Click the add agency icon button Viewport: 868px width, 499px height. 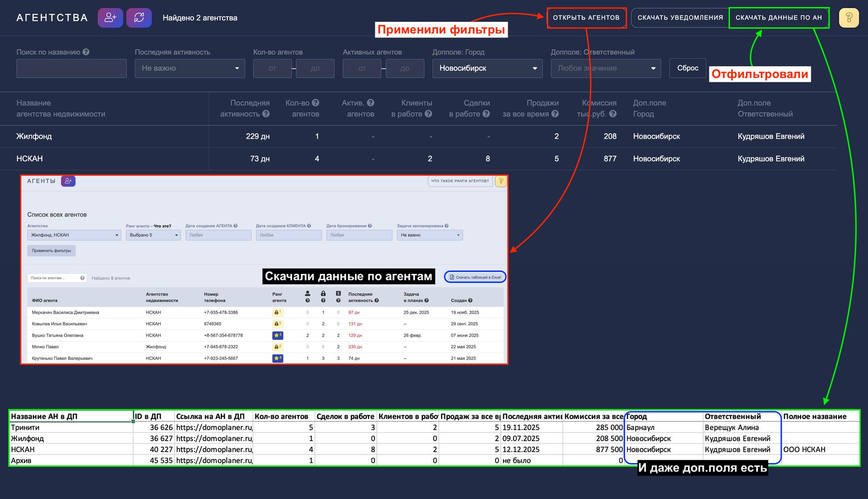tap(110, 18)
